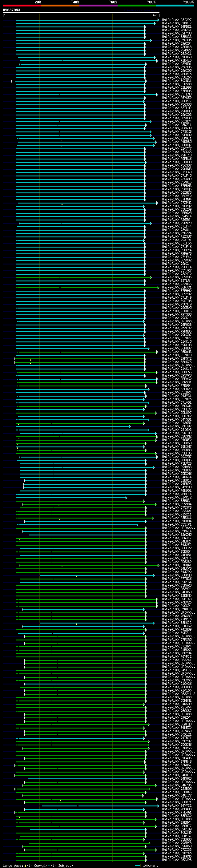Open hit UniRef100_C1FD63
Screen dimensions: 197x868
tap(176, 57)
